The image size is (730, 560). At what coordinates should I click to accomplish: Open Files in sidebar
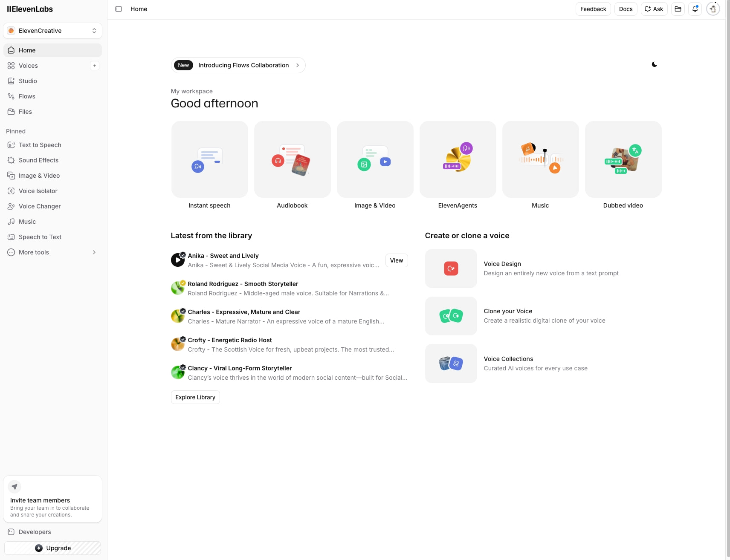[x=52, y=112]
